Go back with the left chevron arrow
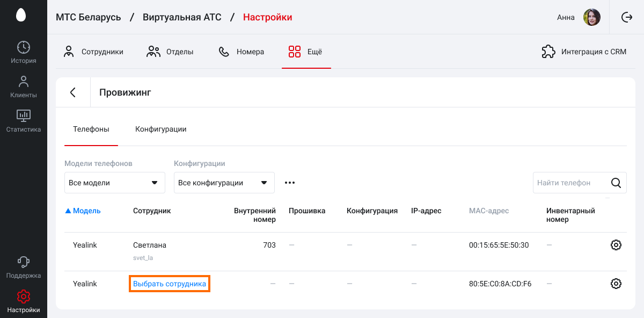The width and height of the screenshot is (644, 318). [73, 92]
